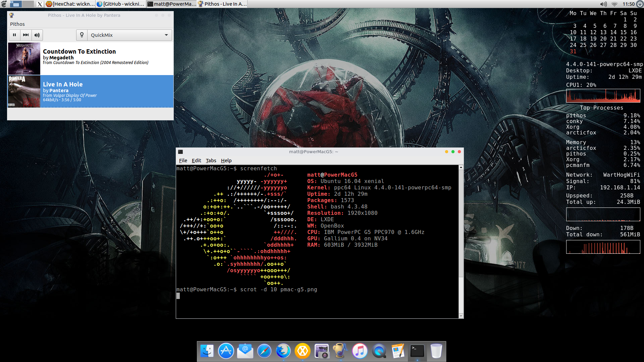Switch to matt@PowerMacG5 terminal taskbar entry
This screenshot has height=362, width=644.
172,4
